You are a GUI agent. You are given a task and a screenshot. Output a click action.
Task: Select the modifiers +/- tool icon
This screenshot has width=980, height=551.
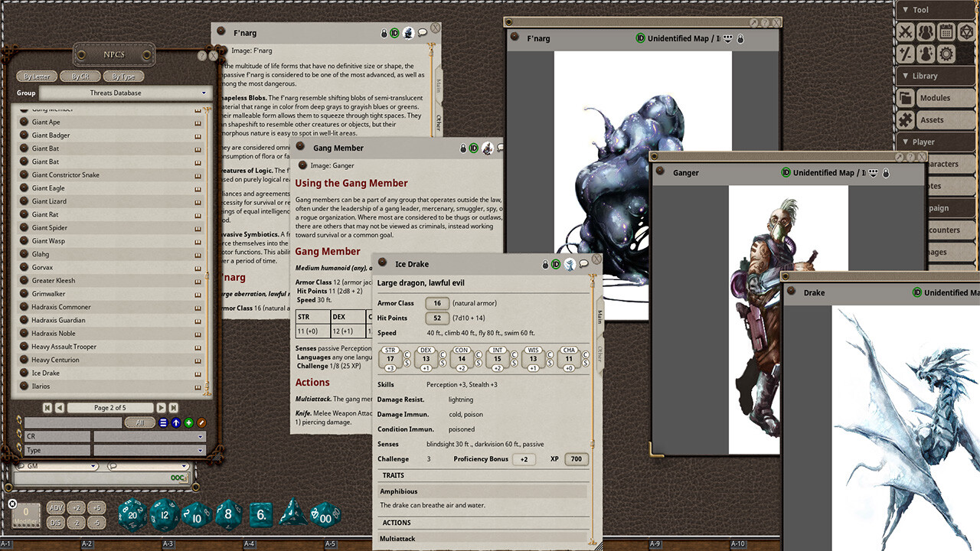coord(906,54)
